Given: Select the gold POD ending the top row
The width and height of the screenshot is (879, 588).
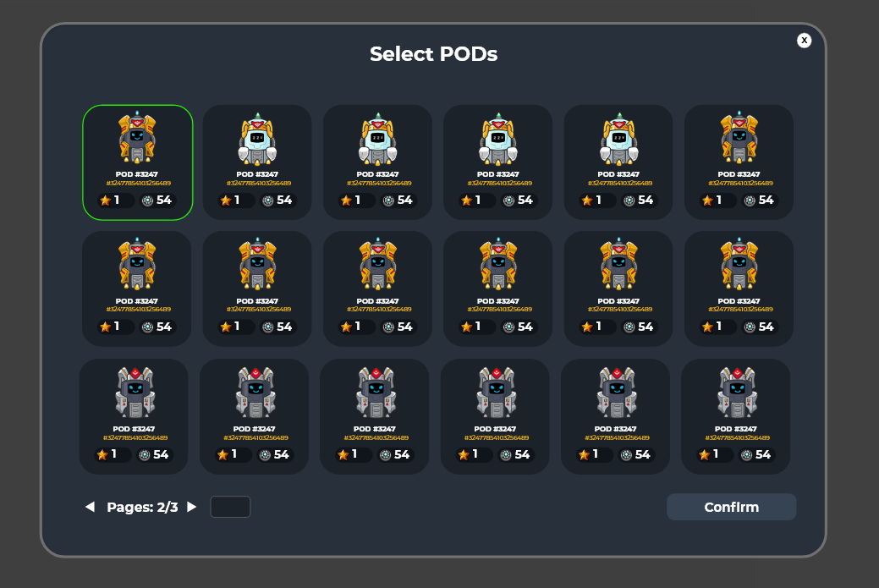Looking at the screenshot, I should tap(739, 162).
